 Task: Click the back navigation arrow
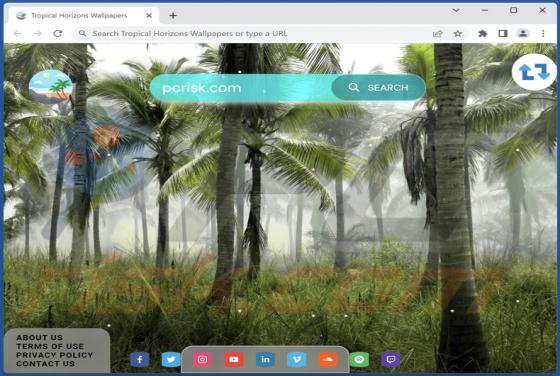coord(18,34)
